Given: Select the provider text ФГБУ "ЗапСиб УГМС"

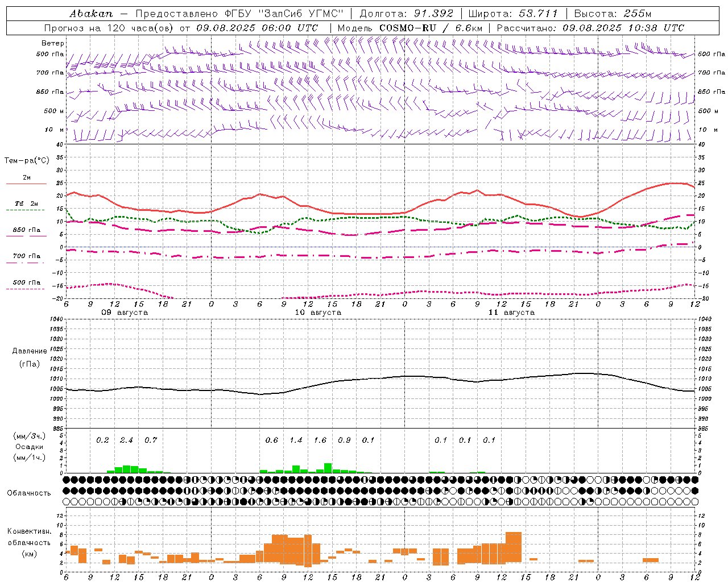Looking at the screenshot, I should click(284, 13).
